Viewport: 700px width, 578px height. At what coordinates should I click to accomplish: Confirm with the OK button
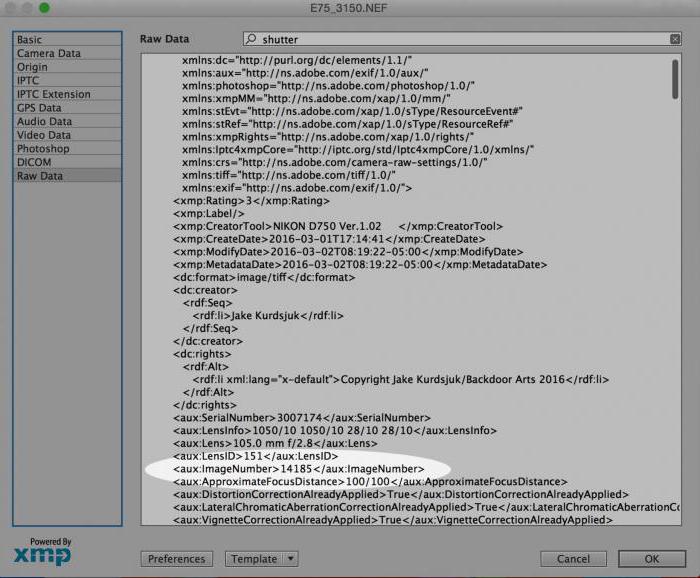click(x=652, y=558)
